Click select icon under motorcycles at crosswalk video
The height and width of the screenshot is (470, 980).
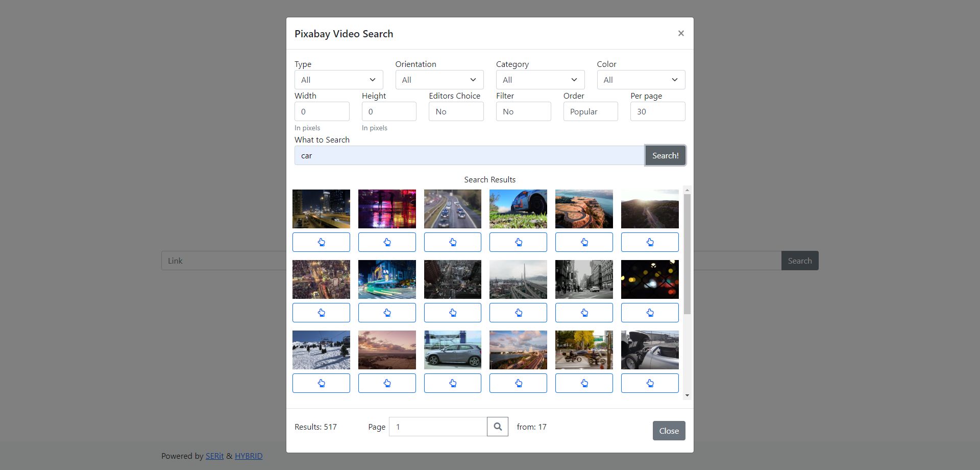click(584, 383)
